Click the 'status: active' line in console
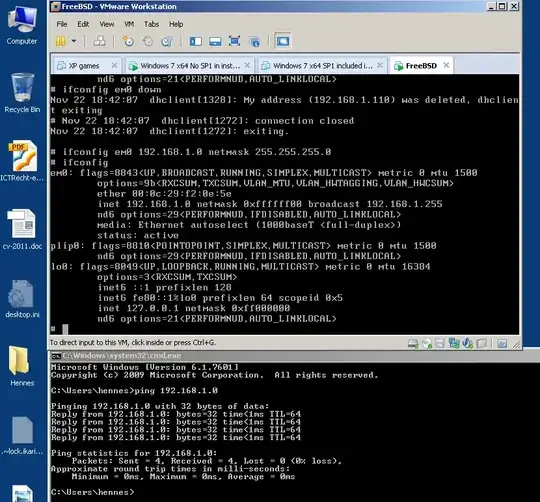This screenshot has width=540, height=502. (138, 235)
